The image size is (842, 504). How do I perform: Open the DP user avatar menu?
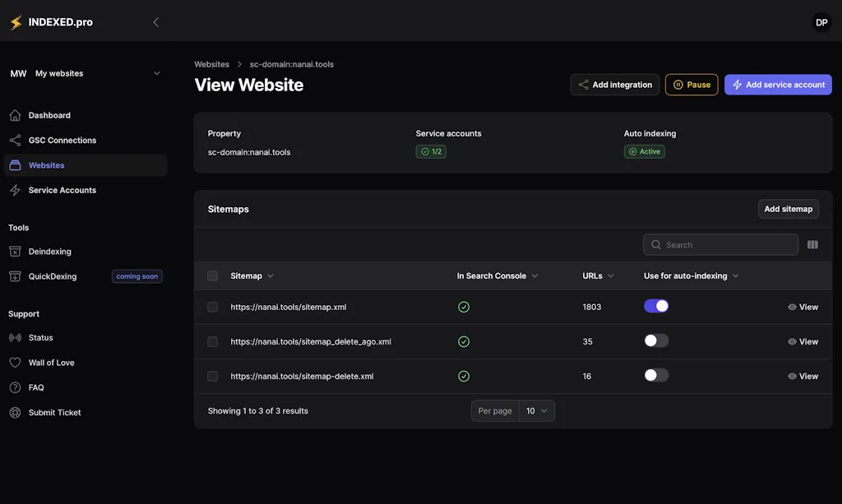coord(821,23)
